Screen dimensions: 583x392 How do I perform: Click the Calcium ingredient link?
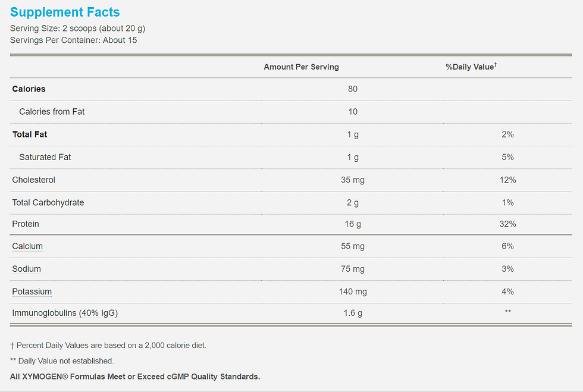click(x=27, y=246)
